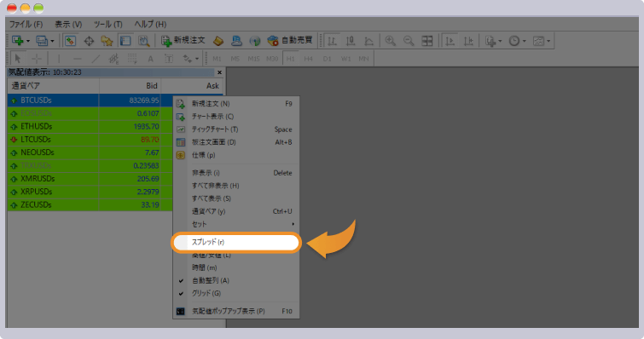Viewport: 644px width, 339px height.
Task: Switch to the M1 timeframe
Action: coord(217,59)
